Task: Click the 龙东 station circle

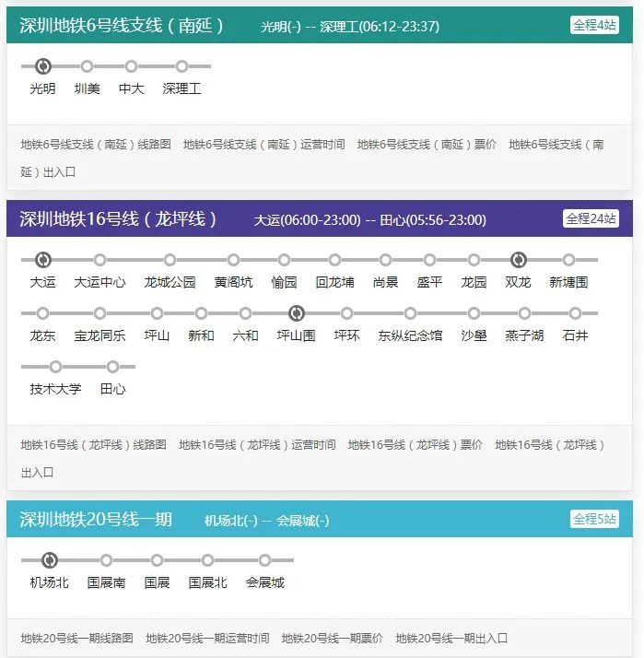Action: (42, 313)
